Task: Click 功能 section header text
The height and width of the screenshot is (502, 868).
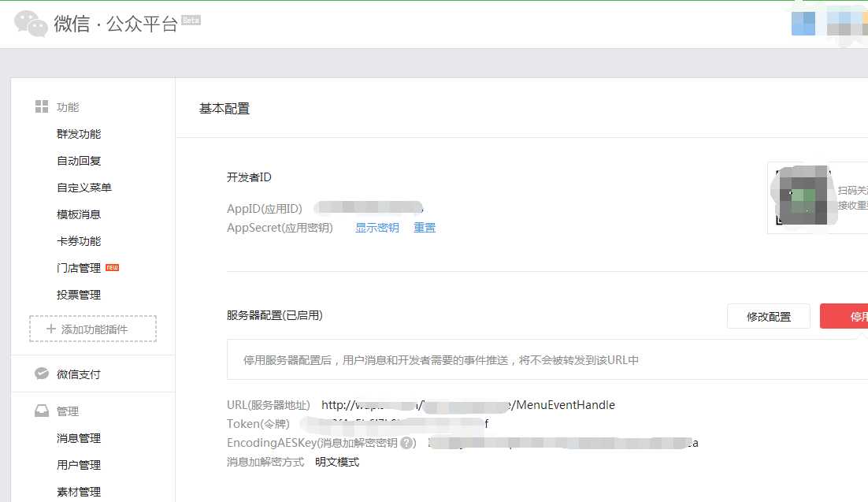Action: click(68, 107)
